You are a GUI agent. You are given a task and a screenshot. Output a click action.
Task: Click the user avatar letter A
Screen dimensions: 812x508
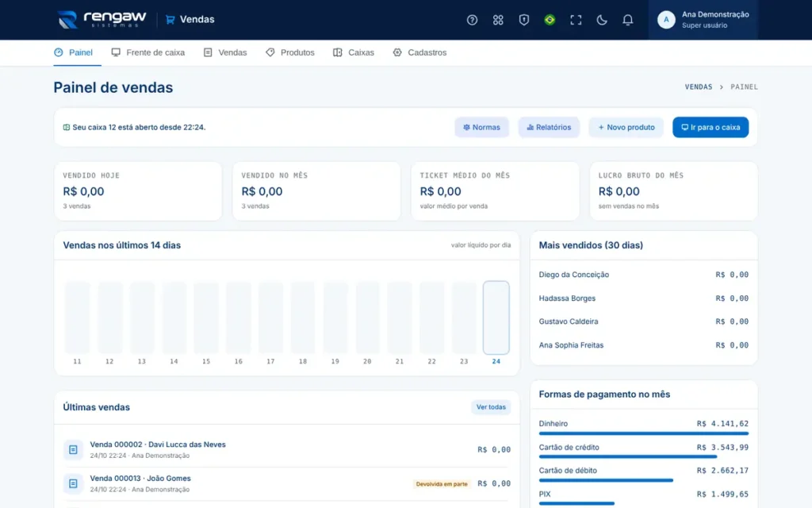tap(666, 20)
